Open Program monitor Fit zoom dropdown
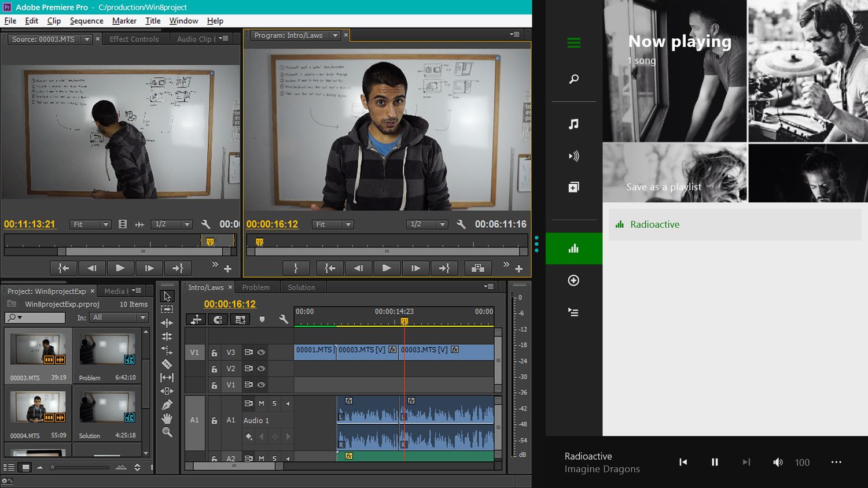868x488 pixels. click(333, 224)
